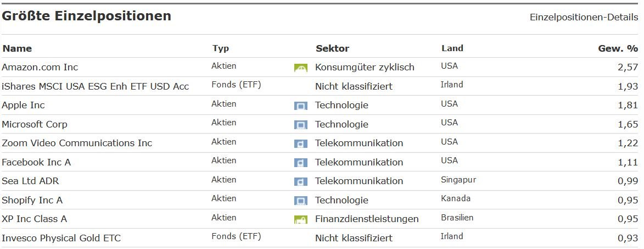Screen dimensions: 644x249
Task: Click the telecom icon in the Facebook row
Action: (300, 163)
